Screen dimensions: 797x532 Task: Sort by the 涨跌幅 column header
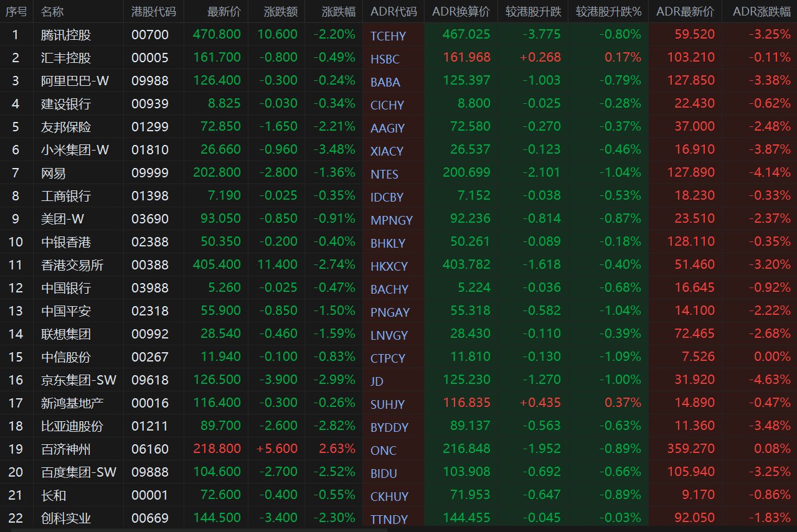point(339,11)
